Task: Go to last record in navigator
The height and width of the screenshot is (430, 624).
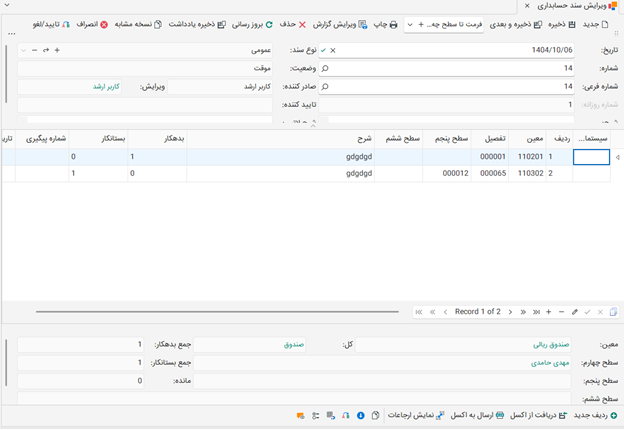Action: coord(536,312)
